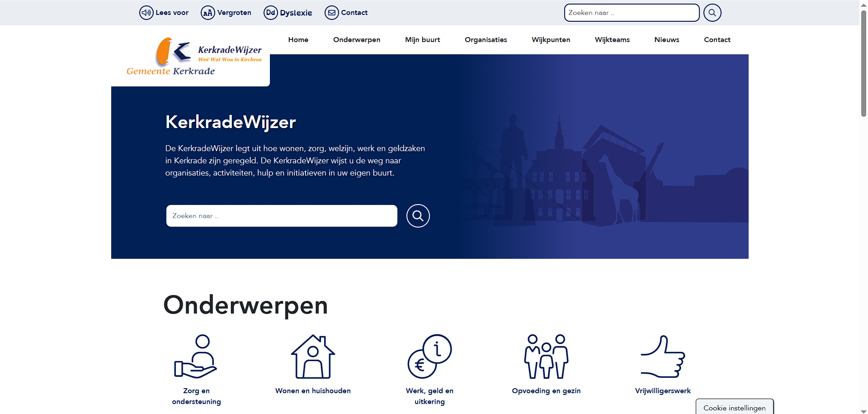Image resolution: width=868 pixels, height=414 pixels.
Task: Click the KerkradeWijzer Gemeente Kerkrade logo
Action: tap(194, 57)
